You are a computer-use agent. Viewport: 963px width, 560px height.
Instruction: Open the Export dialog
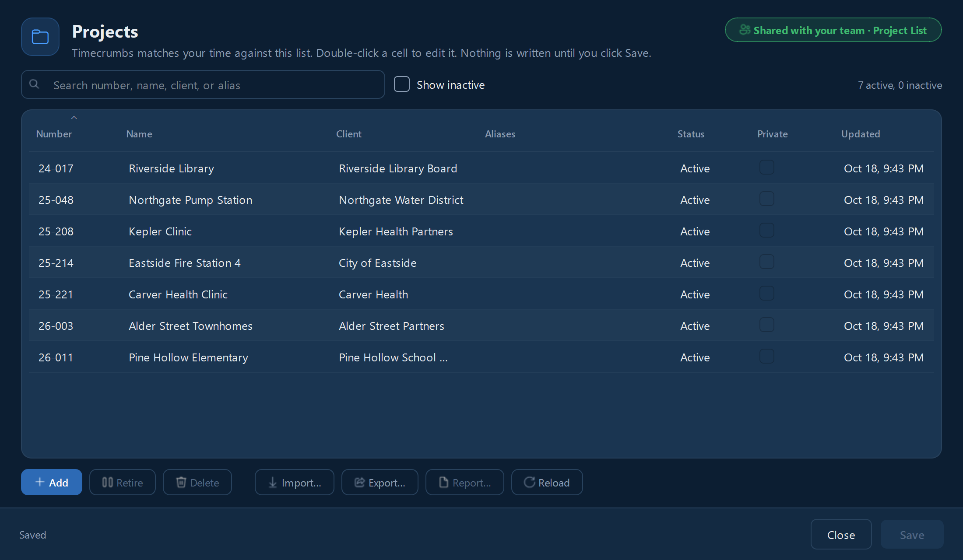click(x=380, y=482)
